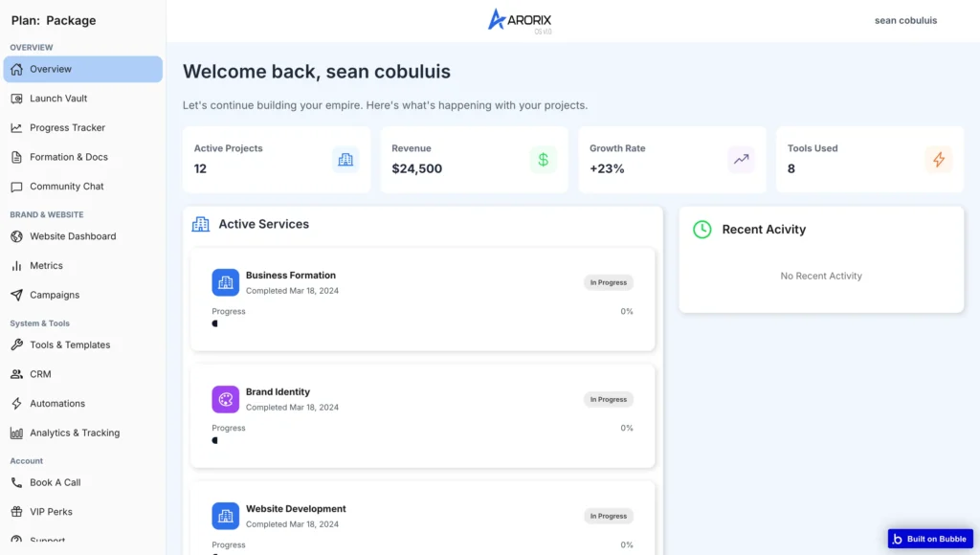The width and height of the screenshot is (980, 555).
Task: Click the Website Development service title
Action: [x=296, y=509]
